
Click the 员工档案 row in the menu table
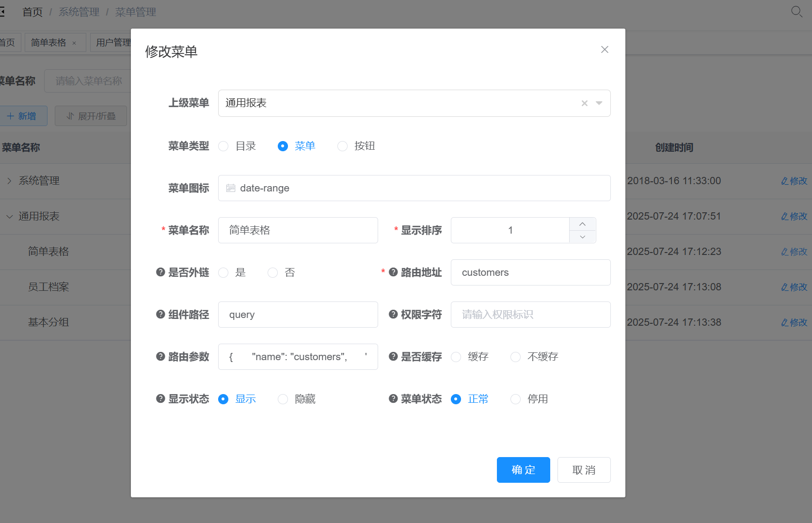48,287
